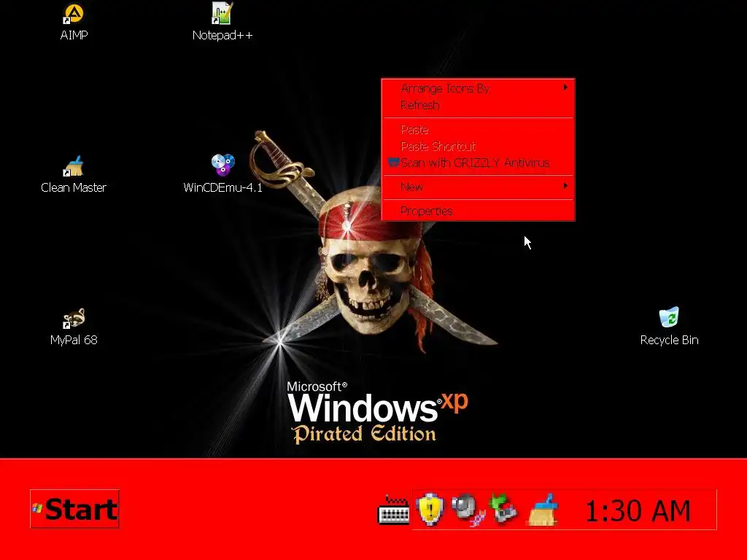747x560 pixels.
Task: Open the Start menu
Action: pyautogui.click(x=74, y=508)
